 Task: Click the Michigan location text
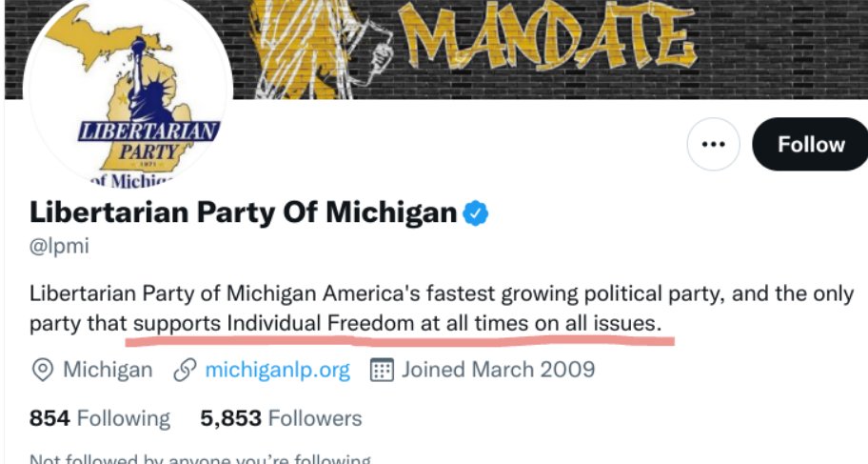pyautogui.click(x=108, y=370)
